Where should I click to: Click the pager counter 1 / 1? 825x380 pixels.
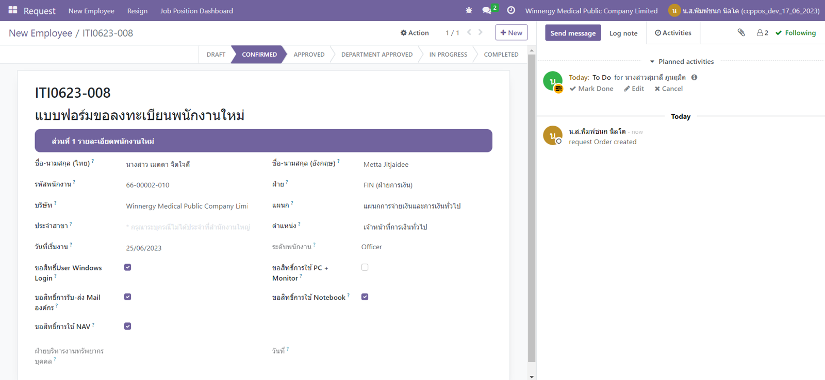[x=452, y=33]
